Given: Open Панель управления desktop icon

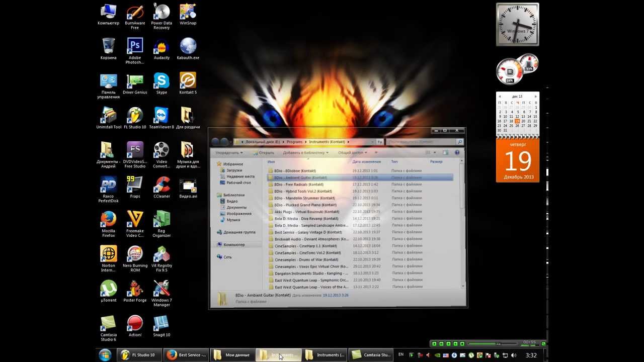Looking at the screenshot, I should [x=108, y=86].
